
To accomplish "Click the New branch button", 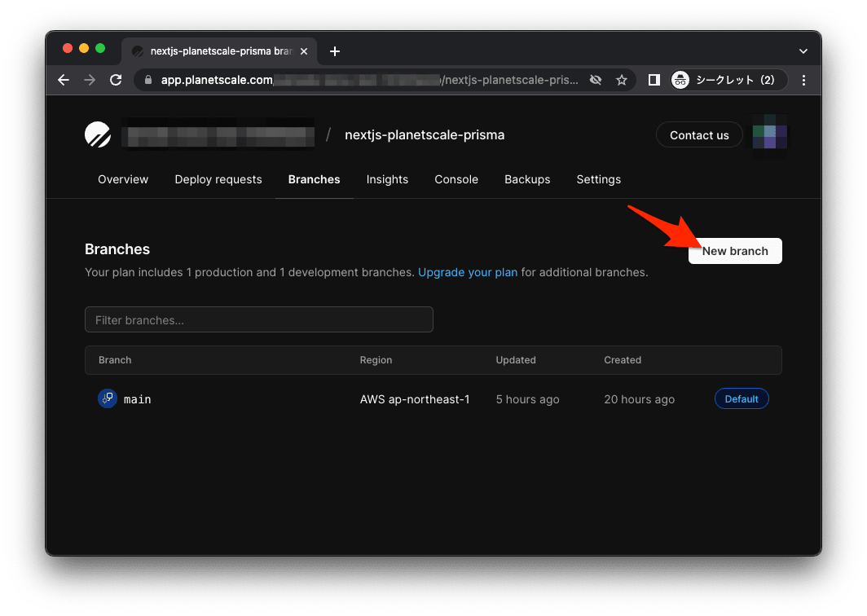I will (735, 251).
